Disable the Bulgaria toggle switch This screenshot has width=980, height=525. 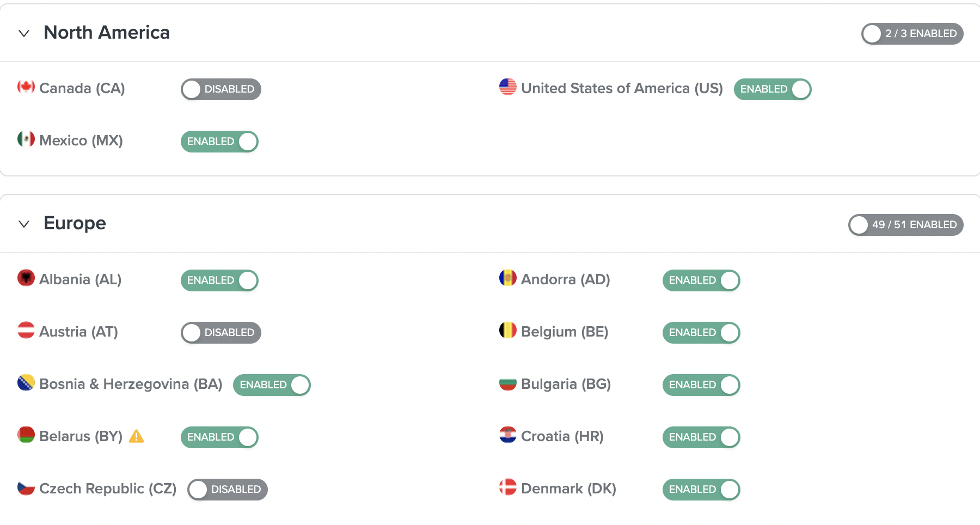(701, 384)
